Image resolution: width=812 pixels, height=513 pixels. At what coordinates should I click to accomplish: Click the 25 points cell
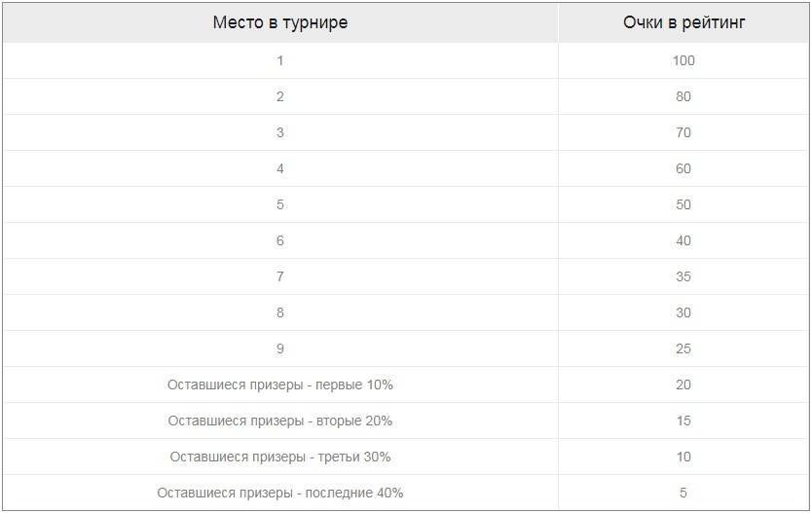point(683,348)
